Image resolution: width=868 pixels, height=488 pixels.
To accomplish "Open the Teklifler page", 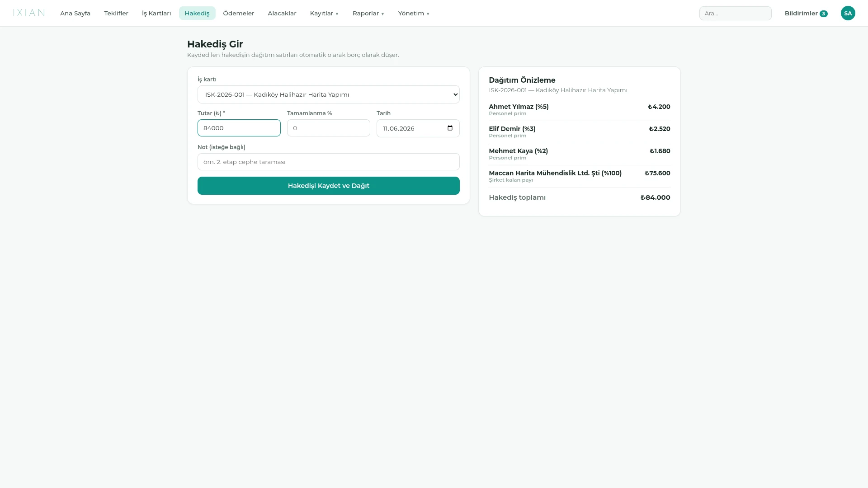I will pos(116,13).
